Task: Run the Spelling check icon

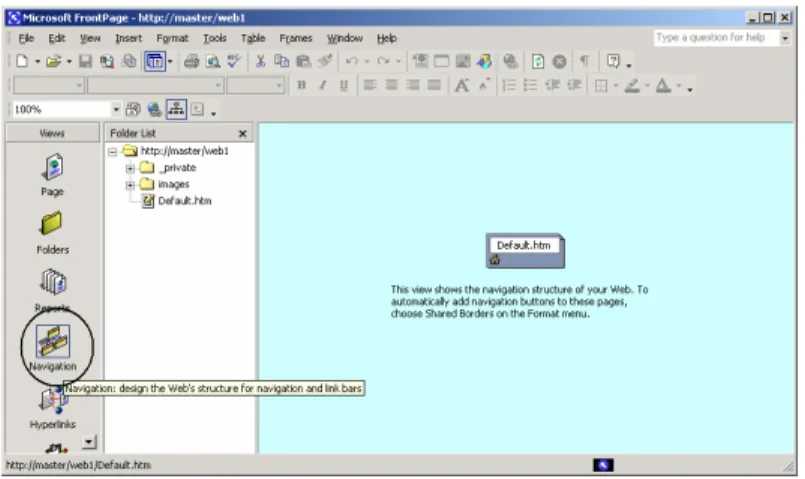Action: click(234, 62)
